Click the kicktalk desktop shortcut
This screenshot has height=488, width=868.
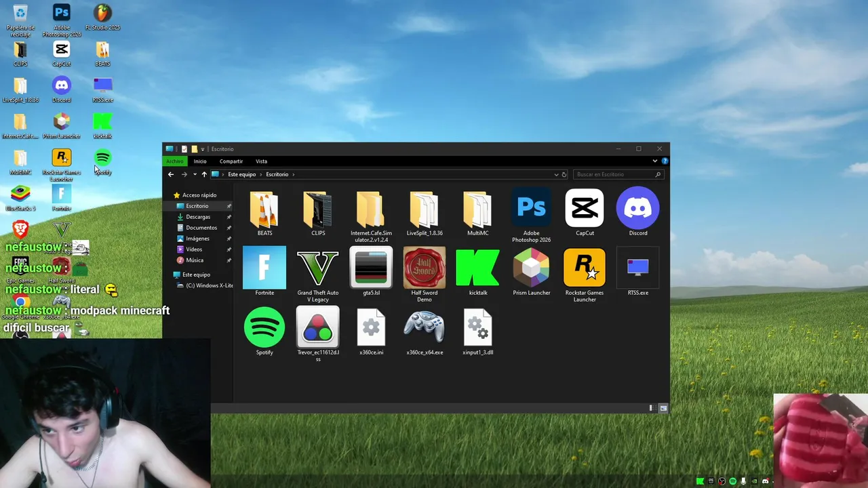click(x=102, y=125)
